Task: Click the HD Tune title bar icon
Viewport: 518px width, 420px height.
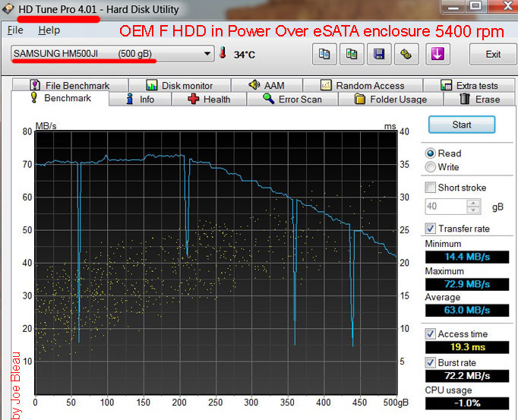Action: [x=9, y=10]
